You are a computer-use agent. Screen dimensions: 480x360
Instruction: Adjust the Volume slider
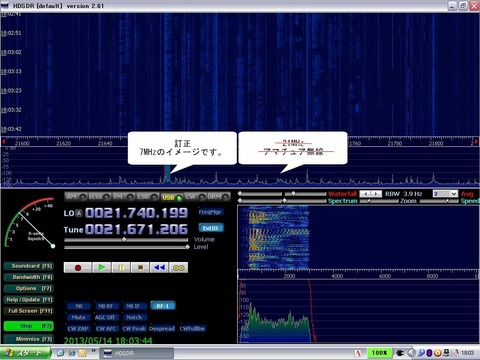click(x=126, y=240)
